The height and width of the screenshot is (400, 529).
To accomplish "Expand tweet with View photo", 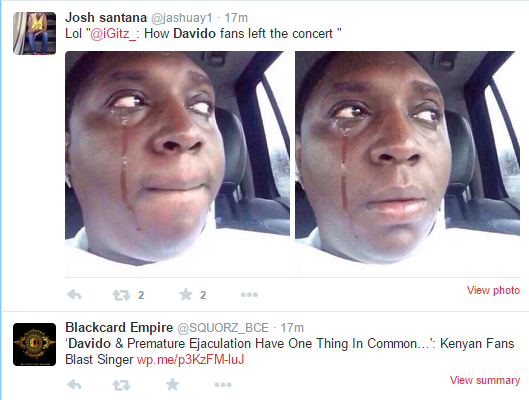I will click(493, 290).
